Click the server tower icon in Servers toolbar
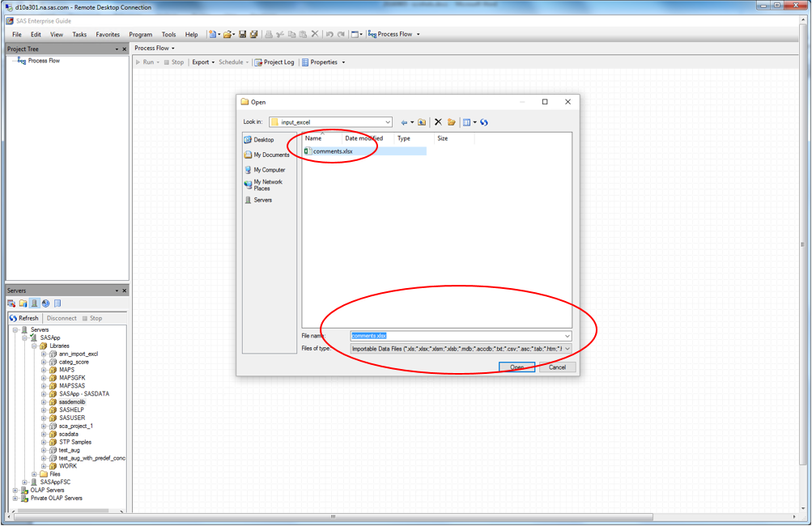Screen dimensions: 812x526 pyautogui.click(x=34, y=303)
